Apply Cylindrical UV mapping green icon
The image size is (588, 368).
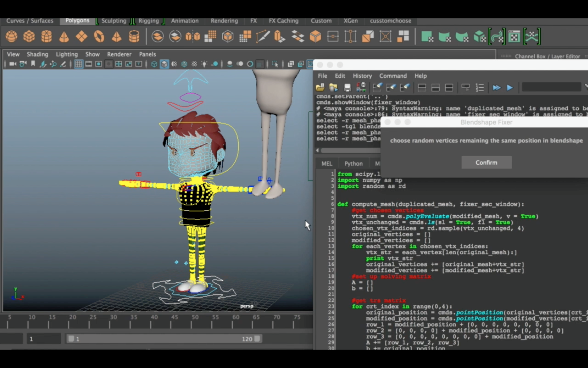point(445,37)
